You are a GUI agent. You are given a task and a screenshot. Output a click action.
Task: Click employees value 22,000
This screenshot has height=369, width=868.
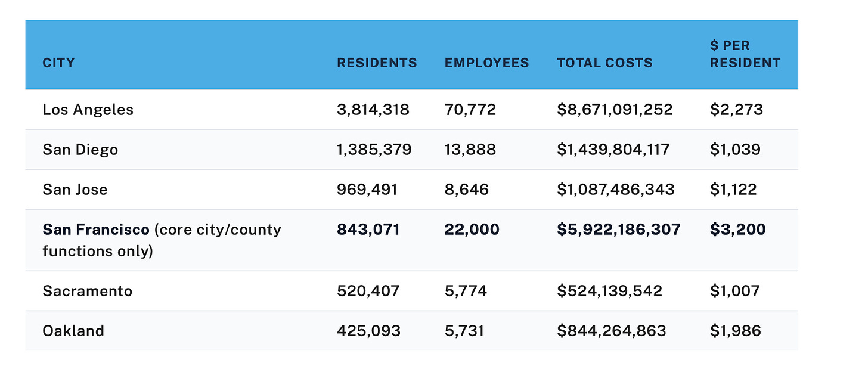coord(472,230)
